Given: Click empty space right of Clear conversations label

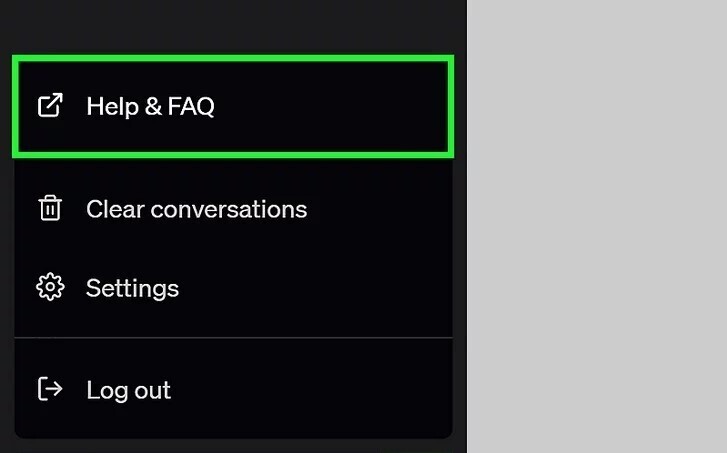Looking at the screenshot, I should click(380, 209).
